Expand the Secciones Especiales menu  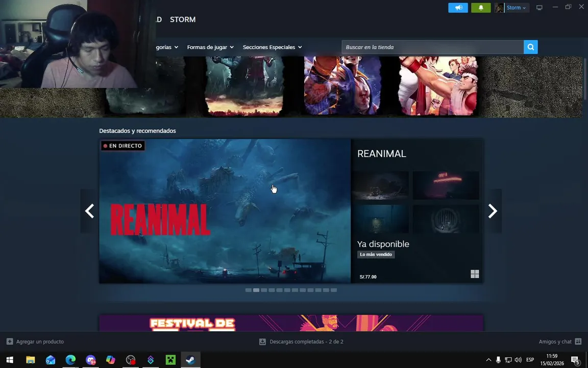[272, 47]
